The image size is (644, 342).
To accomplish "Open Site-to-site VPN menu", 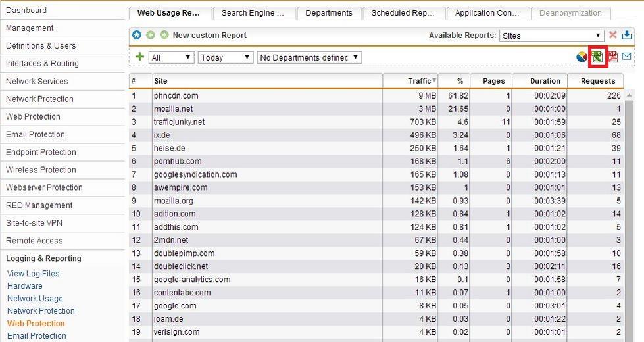I will (x=62, y=222).
